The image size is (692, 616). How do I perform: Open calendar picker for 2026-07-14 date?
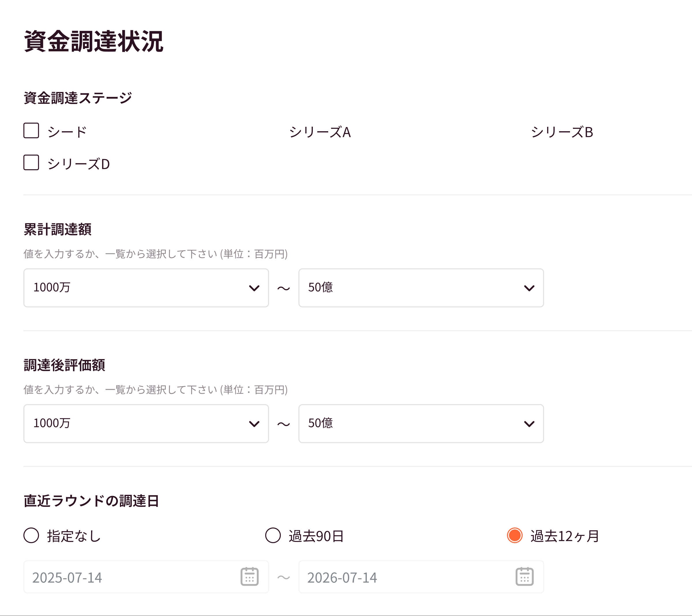pyautogui.click(x=525, y=577)
